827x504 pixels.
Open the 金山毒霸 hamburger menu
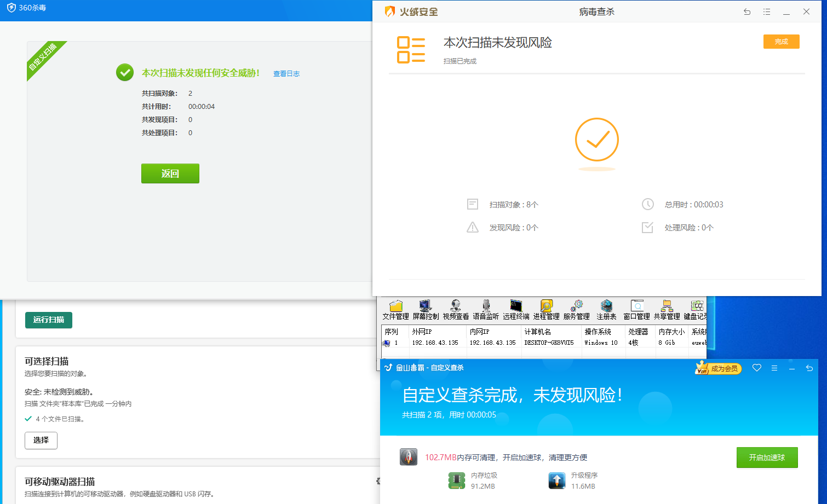[774, 368]
